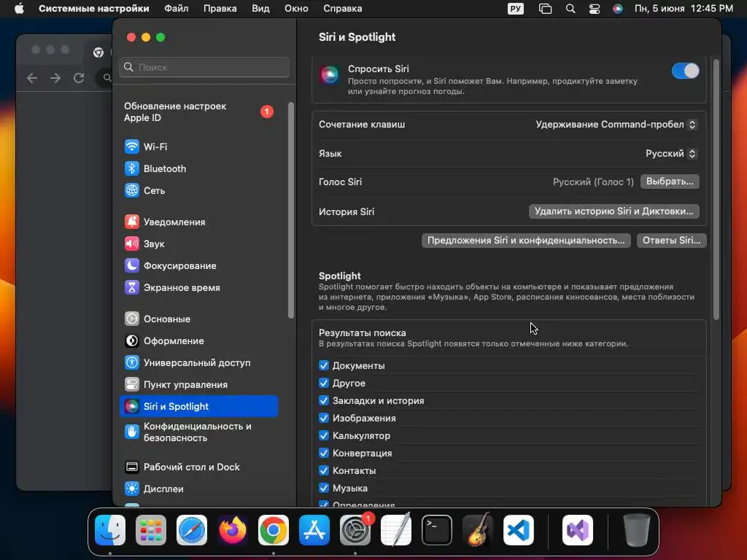Open the Справка menu
This screenshot has height=560, width=747.
coord(343,9)
